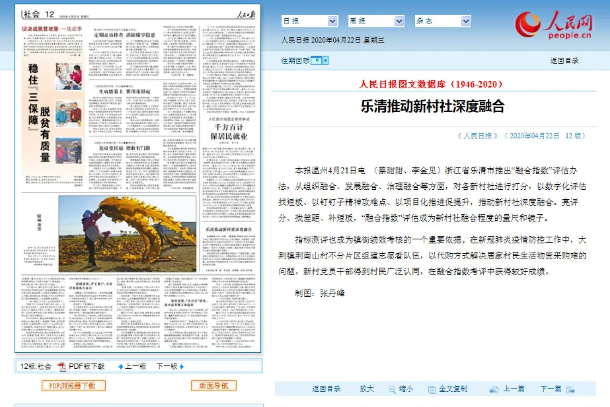The height and width of the screenshot is (407, 610).
Task: Click the PDF icon beside PDF版下载
Action: [x=62, y=367]
